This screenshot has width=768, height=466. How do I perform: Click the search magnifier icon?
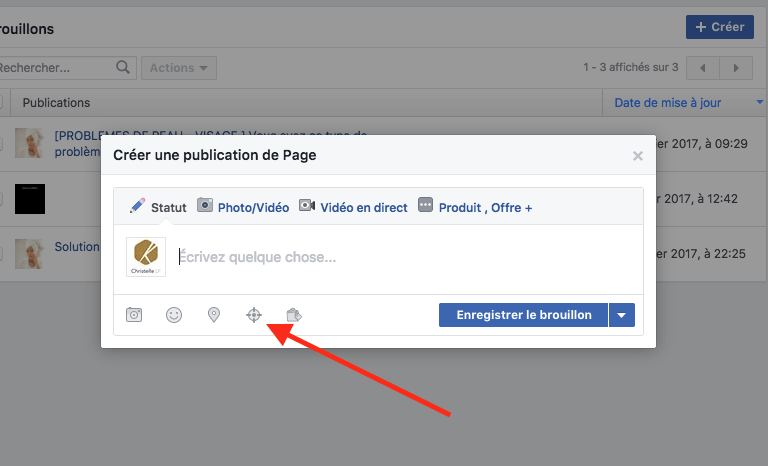(123, 68)
